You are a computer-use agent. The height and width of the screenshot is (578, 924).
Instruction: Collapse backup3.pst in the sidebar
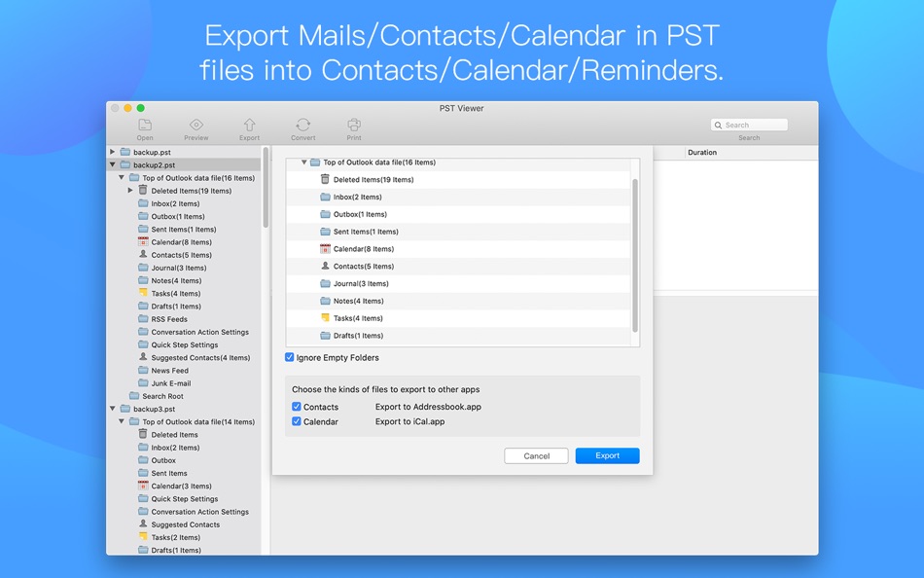click(x=113, y=408)
